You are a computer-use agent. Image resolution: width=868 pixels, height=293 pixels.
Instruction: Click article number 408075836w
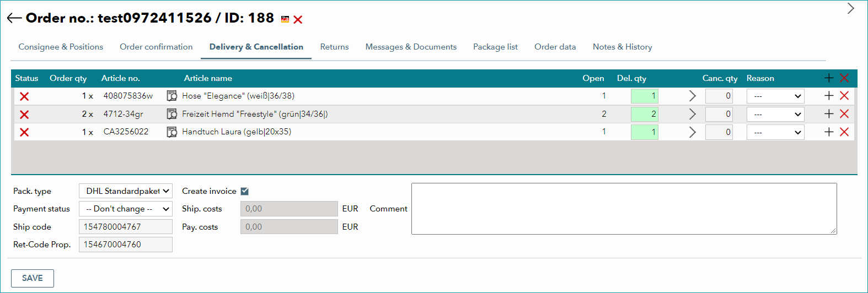[x=128, y=96]
